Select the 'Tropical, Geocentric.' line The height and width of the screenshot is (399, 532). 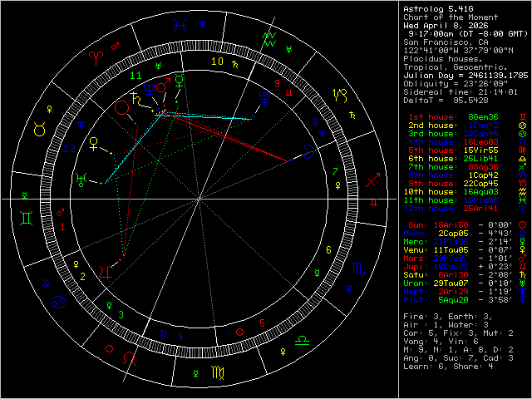click(456, 67)
